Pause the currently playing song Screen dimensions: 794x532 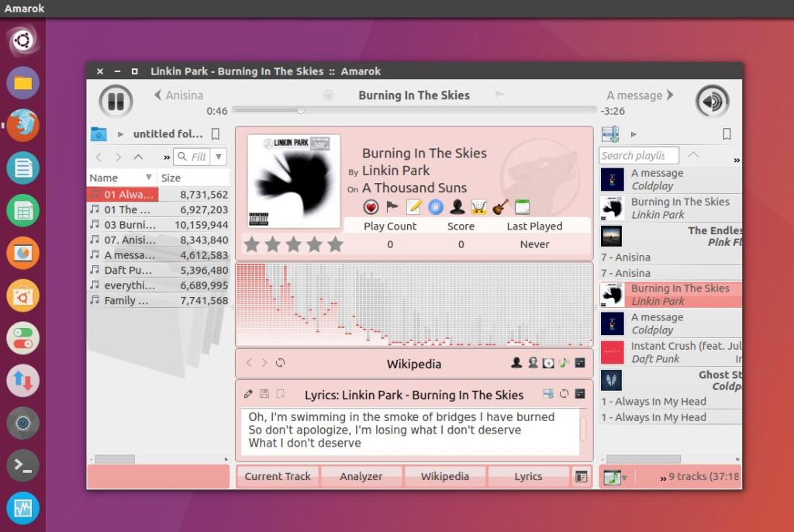116,102
